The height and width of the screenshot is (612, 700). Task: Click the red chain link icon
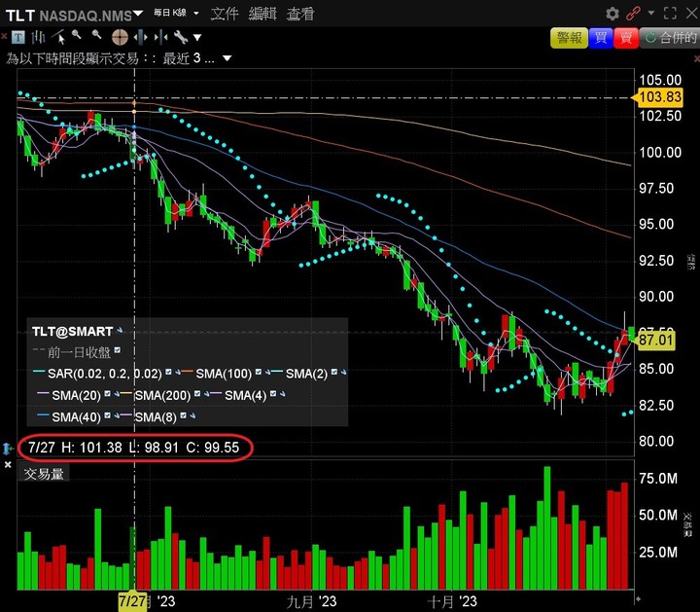633,14
